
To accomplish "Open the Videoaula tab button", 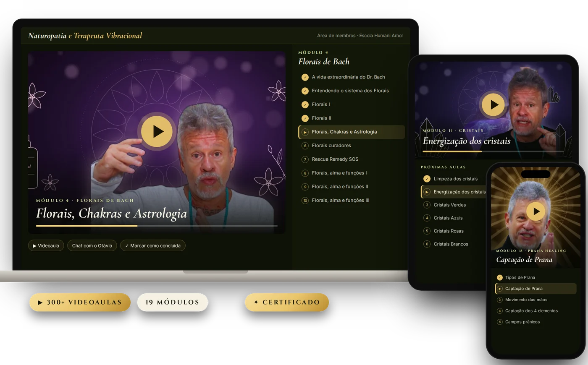I will pyautogui.click(x=46, y=245).
